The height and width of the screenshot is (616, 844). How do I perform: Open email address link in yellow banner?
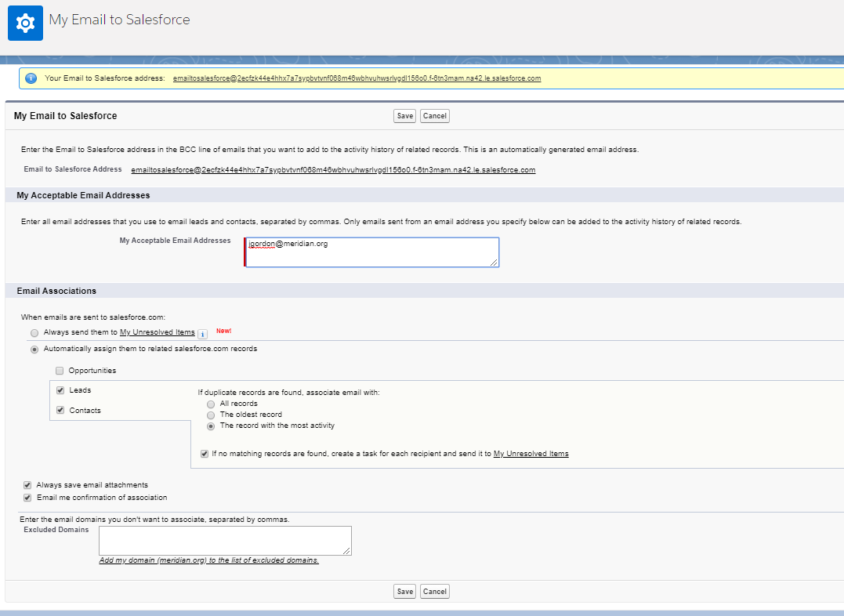pyautogui.click(x=357, y=78)
